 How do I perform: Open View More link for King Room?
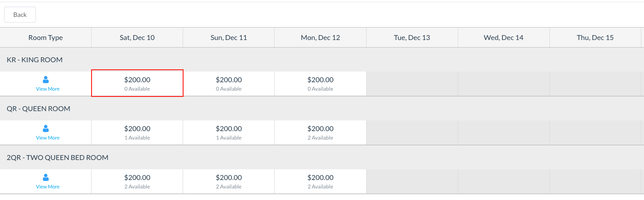pos(48,89)
